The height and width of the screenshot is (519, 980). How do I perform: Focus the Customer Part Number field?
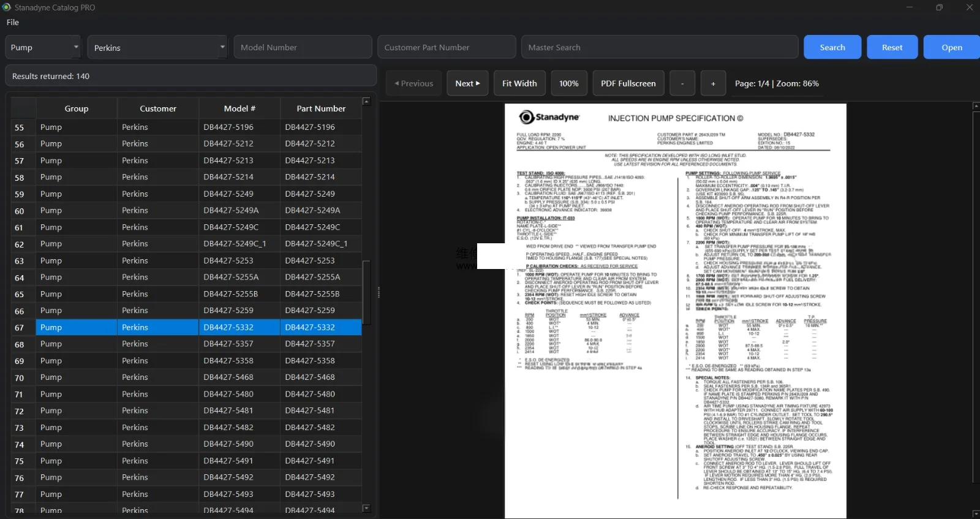click(447, 47)
